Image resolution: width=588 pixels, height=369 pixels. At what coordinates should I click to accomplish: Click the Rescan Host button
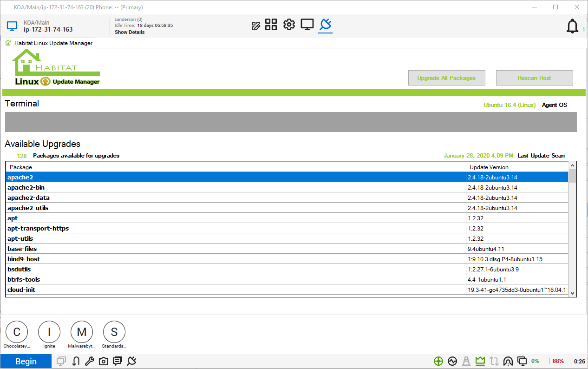click(534, 78)
